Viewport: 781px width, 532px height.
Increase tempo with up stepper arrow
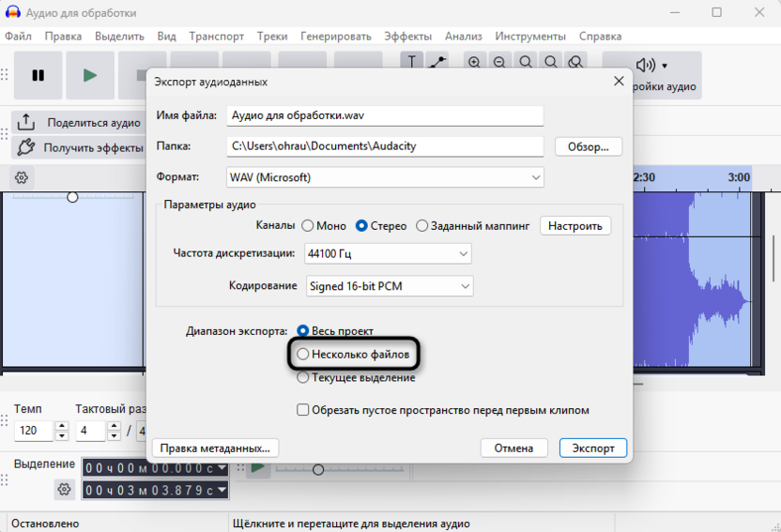[62, 426]
